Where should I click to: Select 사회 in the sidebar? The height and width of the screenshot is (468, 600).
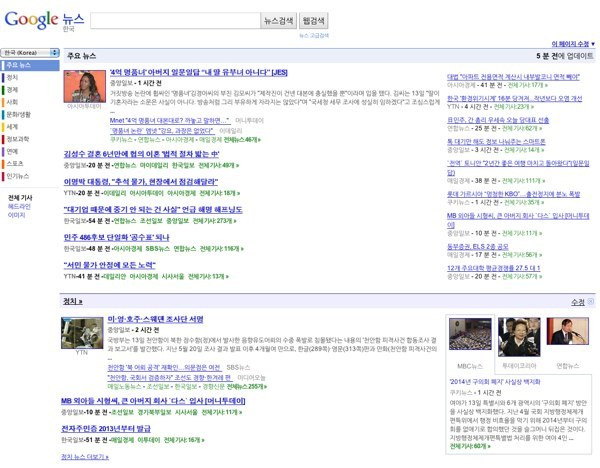(12, 102)
